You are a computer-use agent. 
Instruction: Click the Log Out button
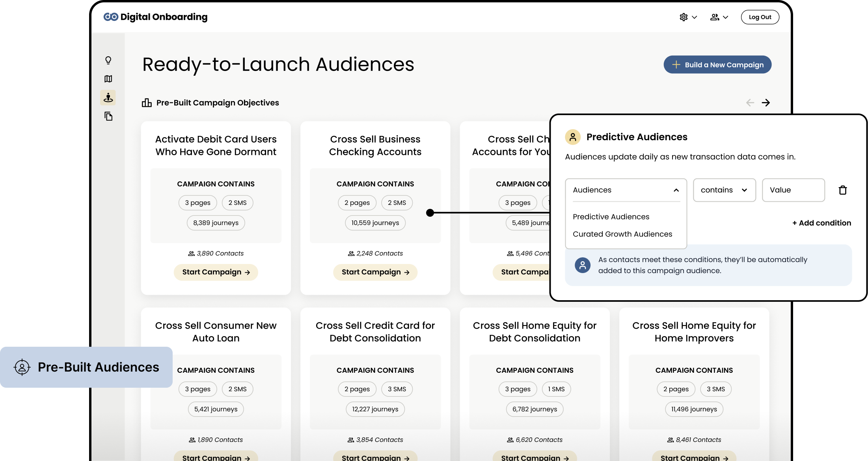(760, 17)
